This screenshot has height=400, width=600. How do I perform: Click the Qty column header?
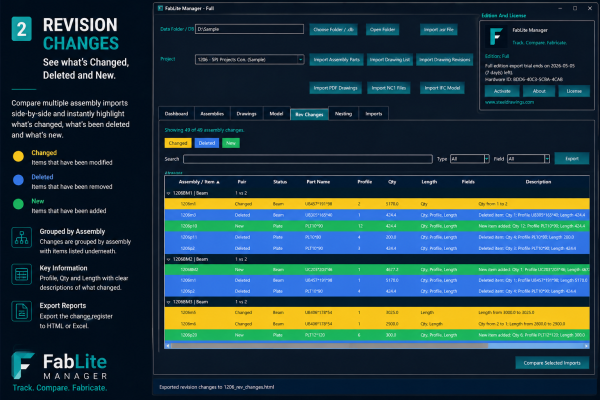392,182
